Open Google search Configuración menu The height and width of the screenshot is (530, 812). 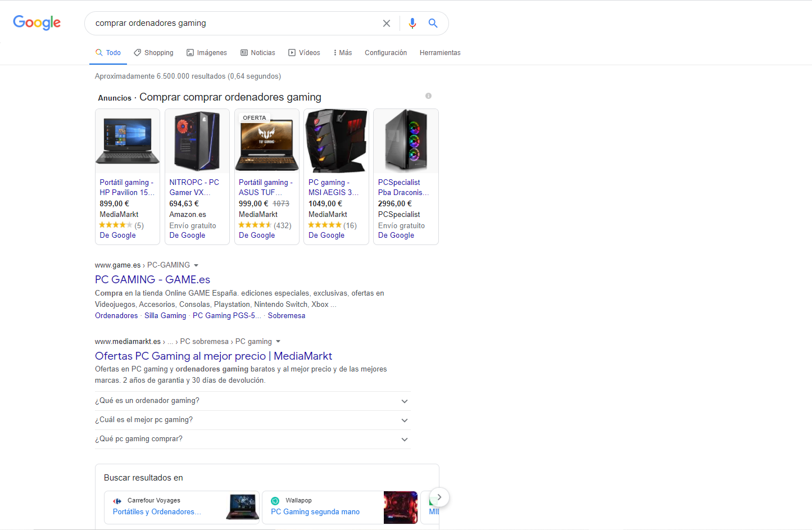[385, 52]
